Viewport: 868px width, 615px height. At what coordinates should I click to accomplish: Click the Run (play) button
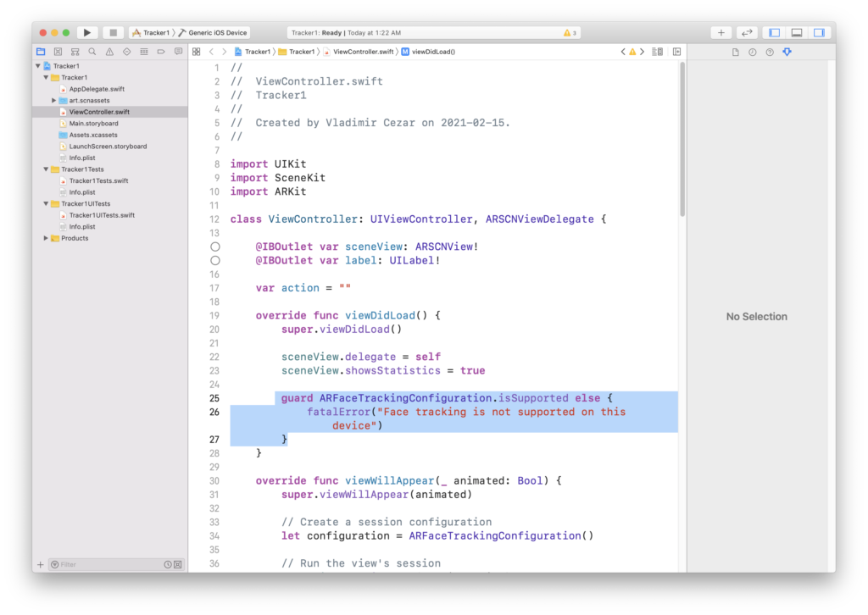[86, 33]
